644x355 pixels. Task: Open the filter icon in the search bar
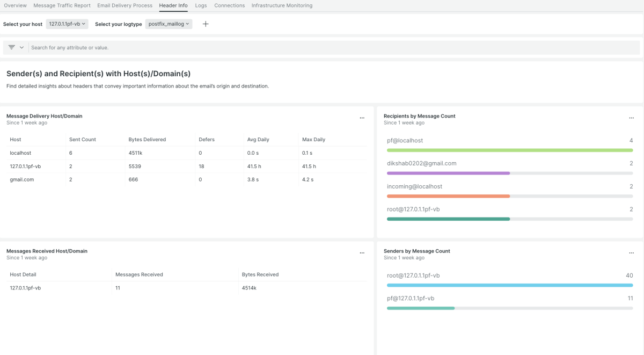(x=12, y=47)
